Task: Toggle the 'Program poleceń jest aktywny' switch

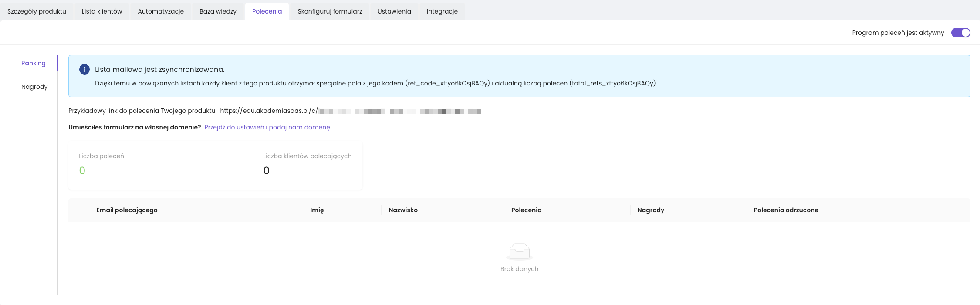Action: [960, 33]
